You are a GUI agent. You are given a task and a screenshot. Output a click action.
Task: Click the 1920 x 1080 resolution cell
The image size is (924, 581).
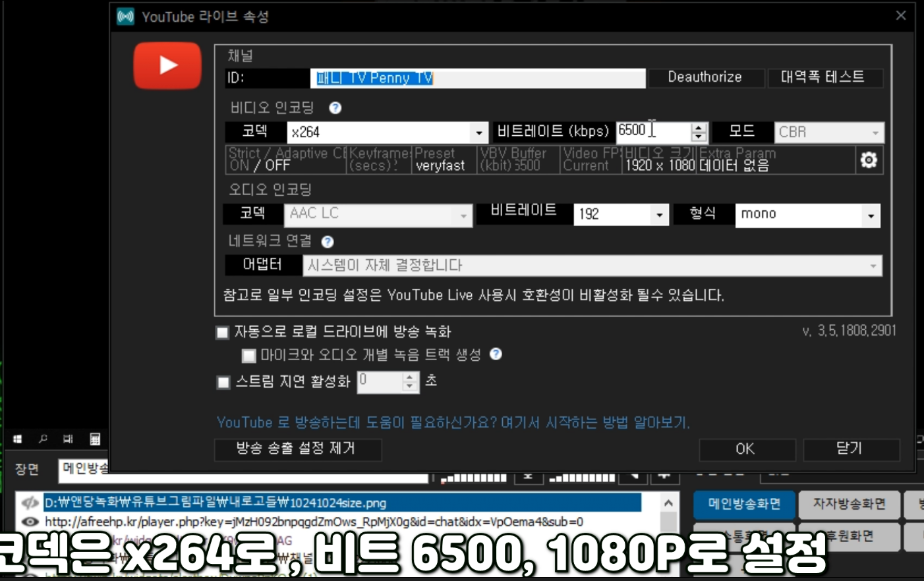coord(659,160)
